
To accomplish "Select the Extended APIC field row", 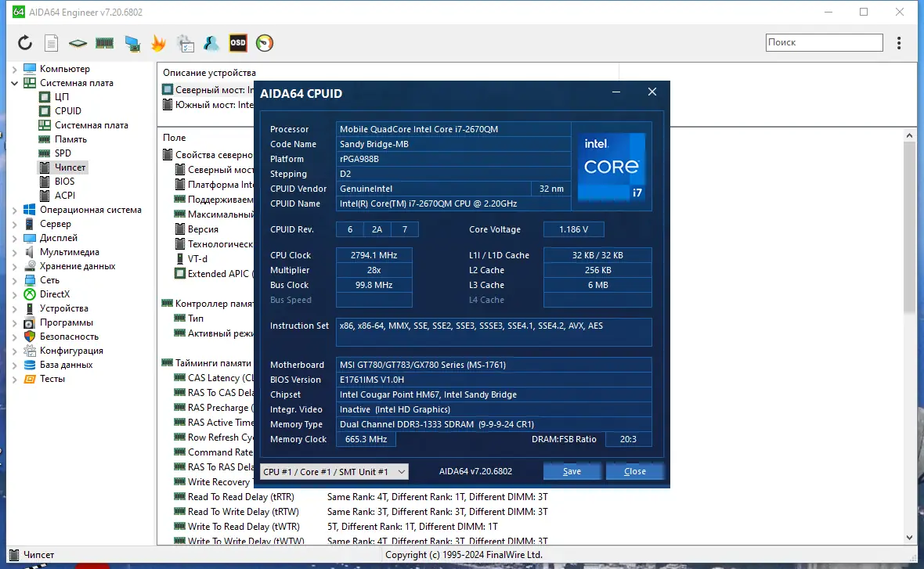I will point(215,274).
